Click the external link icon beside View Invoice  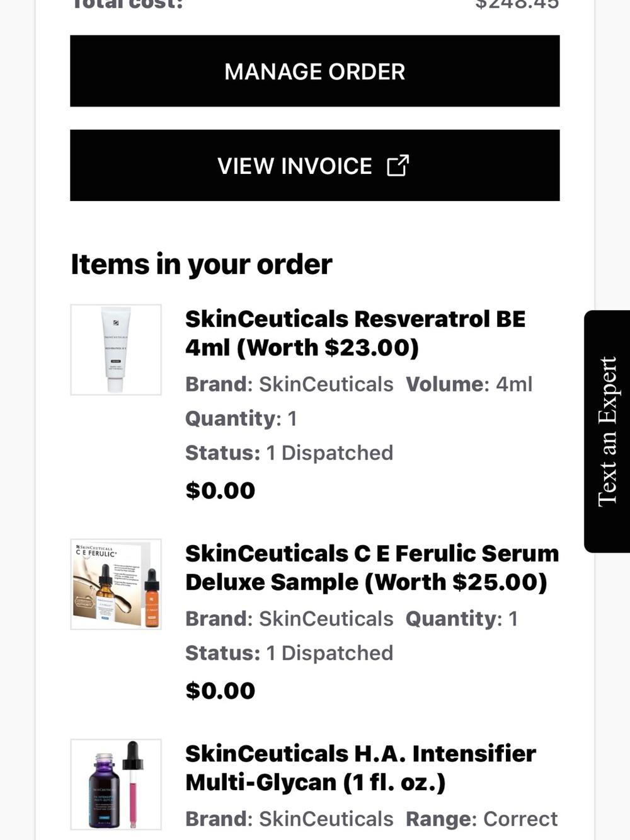point(398,166)
